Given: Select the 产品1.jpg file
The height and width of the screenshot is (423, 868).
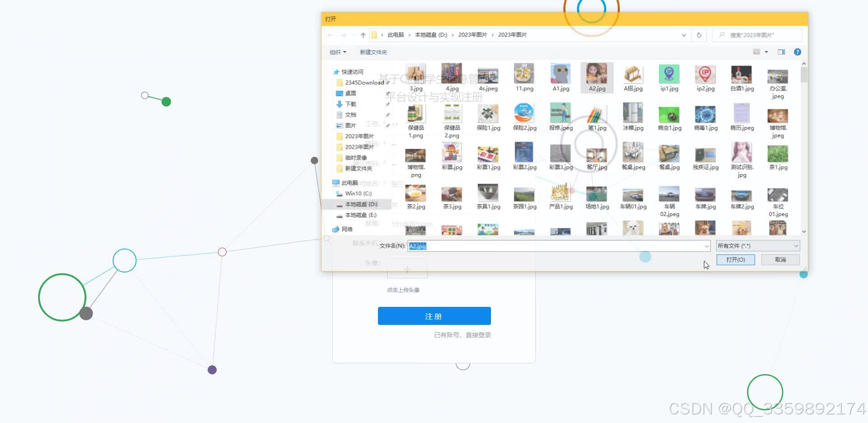Looking at the screenshot, I should (x=561, y=196).
